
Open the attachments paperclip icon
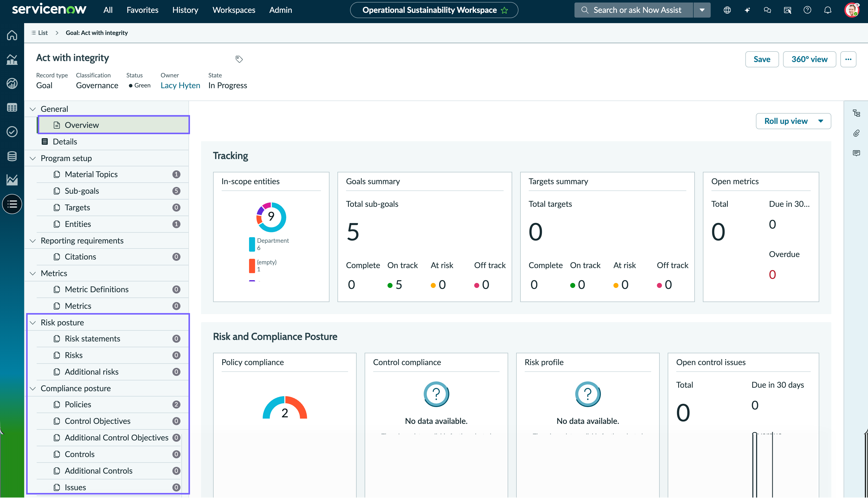coord(856,133)
